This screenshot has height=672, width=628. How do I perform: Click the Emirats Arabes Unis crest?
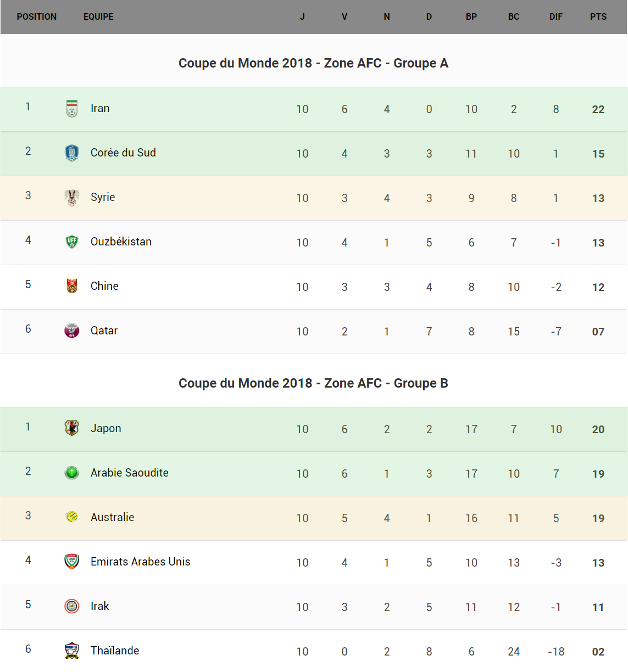(x=72, y=562)
